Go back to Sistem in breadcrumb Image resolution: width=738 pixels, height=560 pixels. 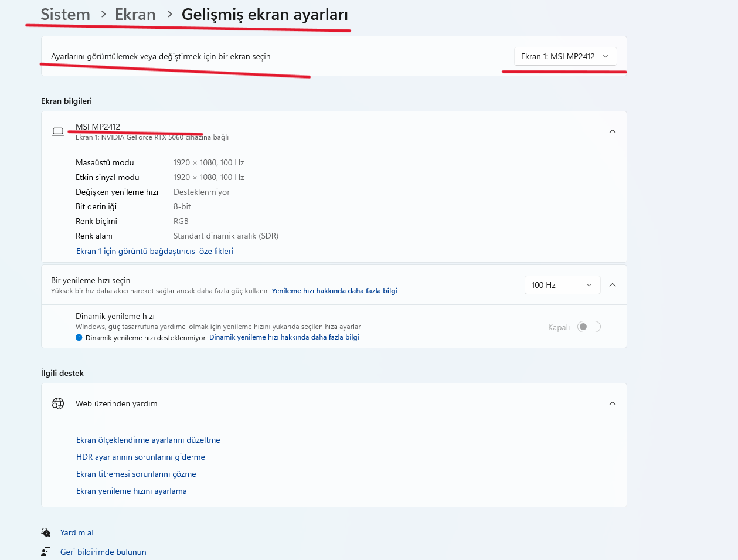[x=65, y=14]
